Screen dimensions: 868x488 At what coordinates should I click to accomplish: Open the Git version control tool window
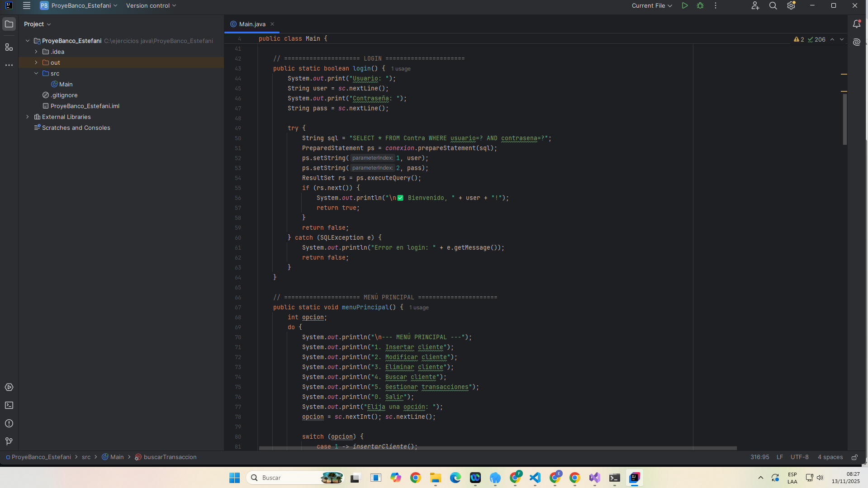tap(9, 441)
